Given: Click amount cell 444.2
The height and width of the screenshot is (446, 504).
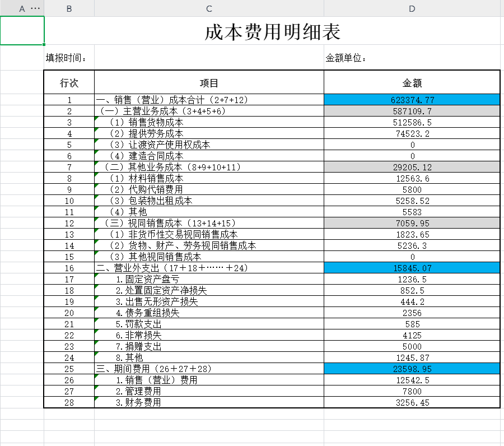Looking at the screenshot, I should pos(412,301).
